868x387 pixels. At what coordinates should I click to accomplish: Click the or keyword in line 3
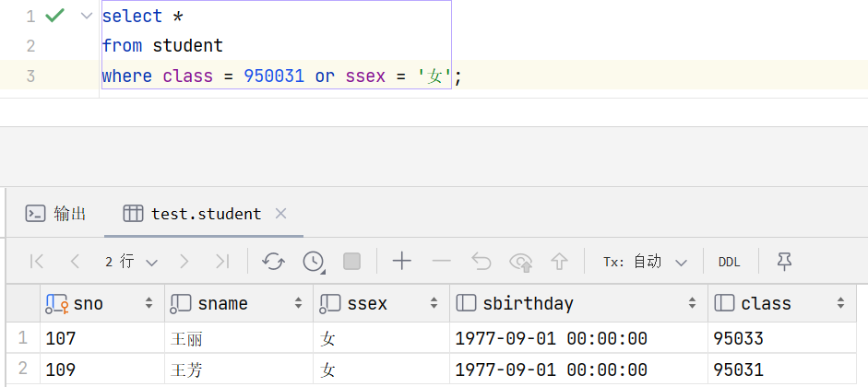coord(325,76)
